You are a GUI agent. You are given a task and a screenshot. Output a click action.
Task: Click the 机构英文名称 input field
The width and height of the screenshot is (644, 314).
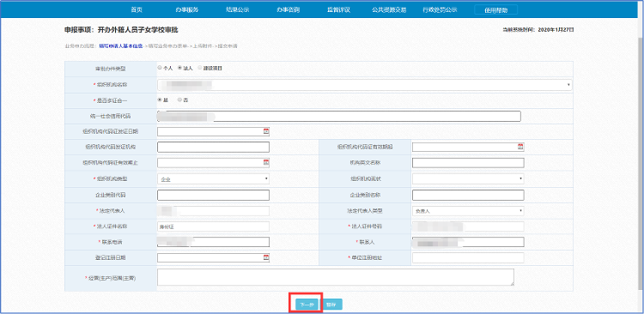click(x=468, y=163)
